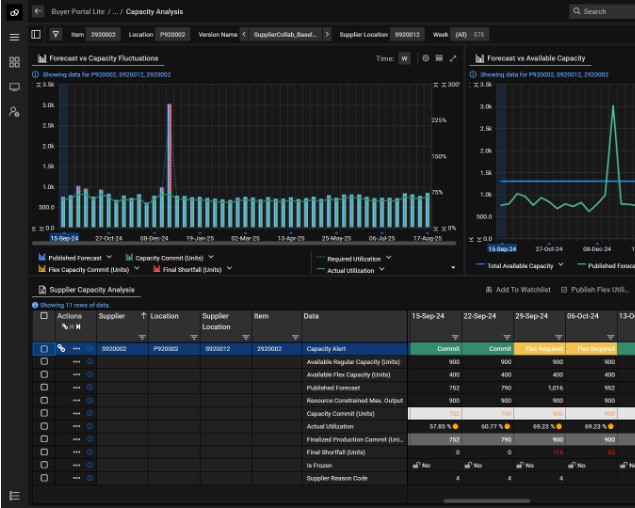The height and width of the screenshot is (508, 635).
Task: Click the monitor icon in left sidebar
Action: [14, 87]
